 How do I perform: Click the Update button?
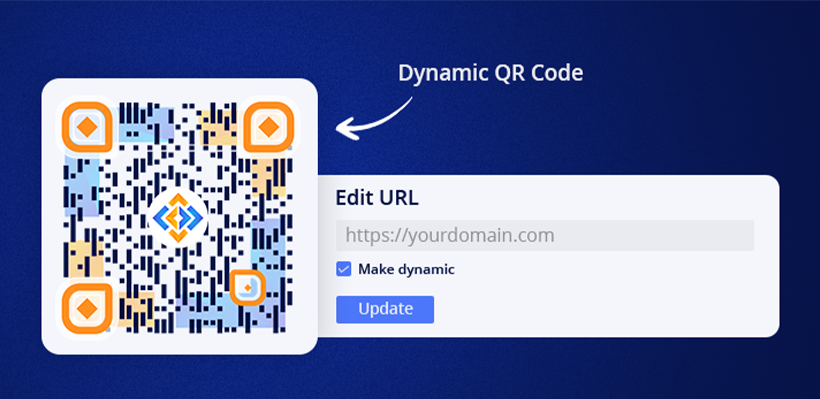pyautogui.click(x=385, y=309)
